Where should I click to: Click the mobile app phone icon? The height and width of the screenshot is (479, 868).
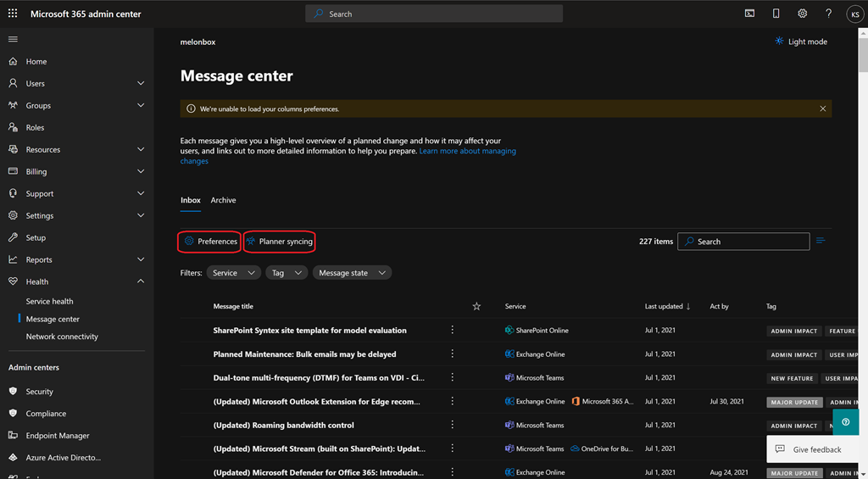pyautogui.click(x=776, y=14)
